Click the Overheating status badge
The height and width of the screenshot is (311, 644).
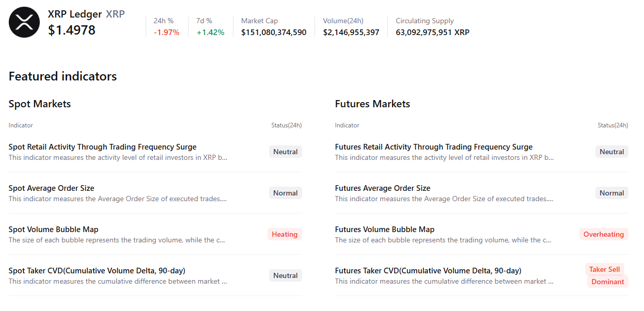(x=604, y=234)
